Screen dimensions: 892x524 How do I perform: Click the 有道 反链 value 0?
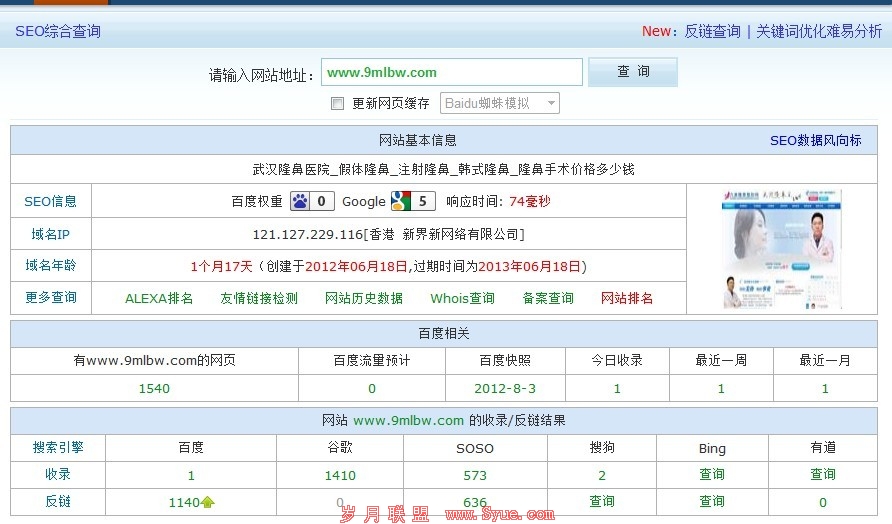pos(823,502)
